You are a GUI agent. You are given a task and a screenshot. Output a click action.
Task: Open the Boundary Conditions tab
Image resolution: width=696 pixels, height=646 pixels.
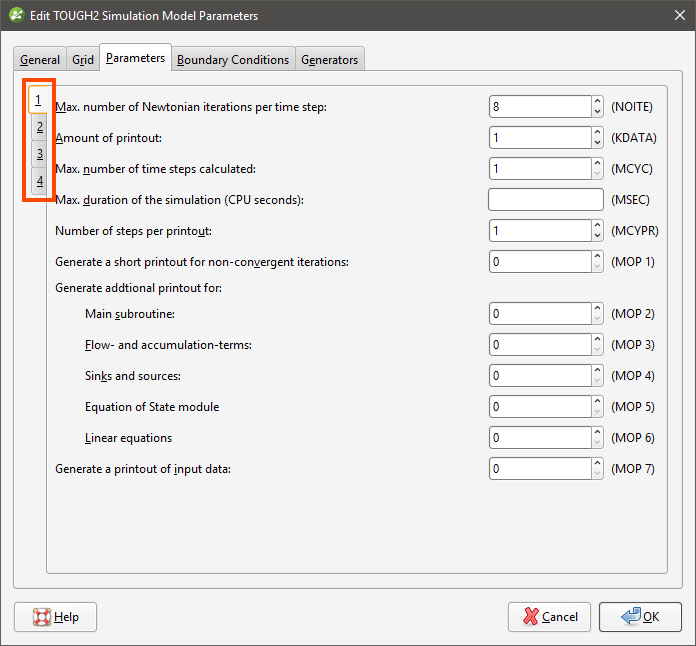[x=232, y=60]
